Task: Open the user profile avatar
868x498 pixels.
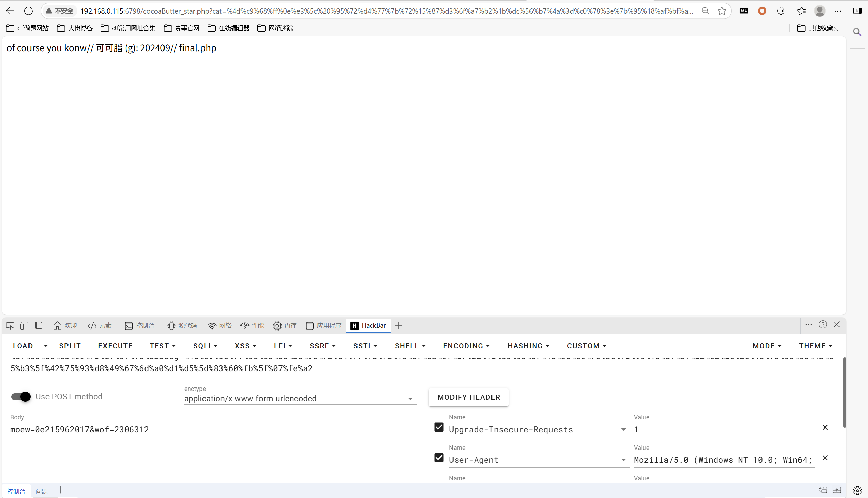Action: 819,11
